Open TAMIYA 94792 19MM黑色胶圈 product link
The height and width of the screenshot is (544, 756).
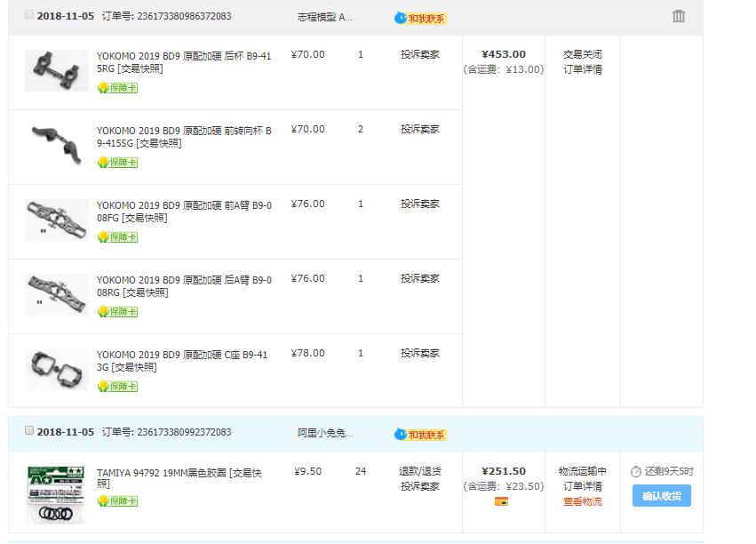click(179, 478)
